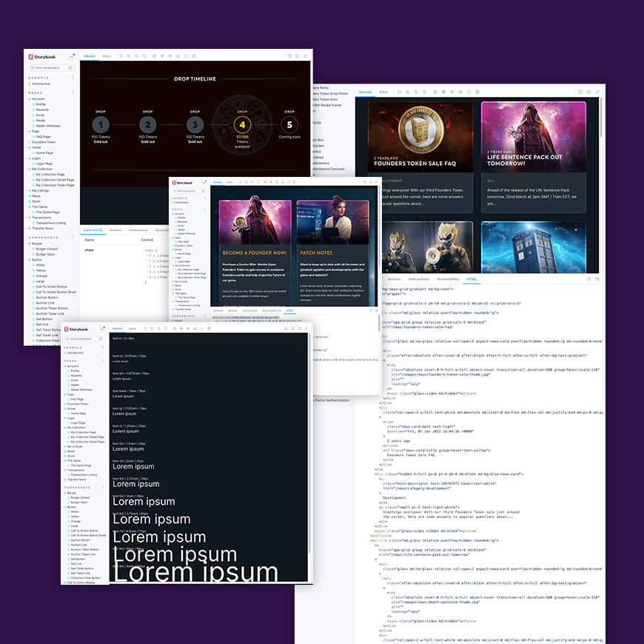Select Auction Token Button in the drop timeline window sidebar
This screenshot has width=644, height=644.
click(x=50, y=308)
